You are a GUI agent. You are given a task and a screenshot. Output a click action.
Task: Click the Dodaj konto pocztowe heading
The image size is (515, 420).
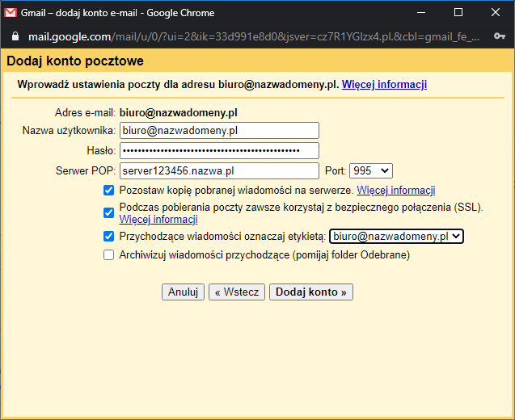75,61
